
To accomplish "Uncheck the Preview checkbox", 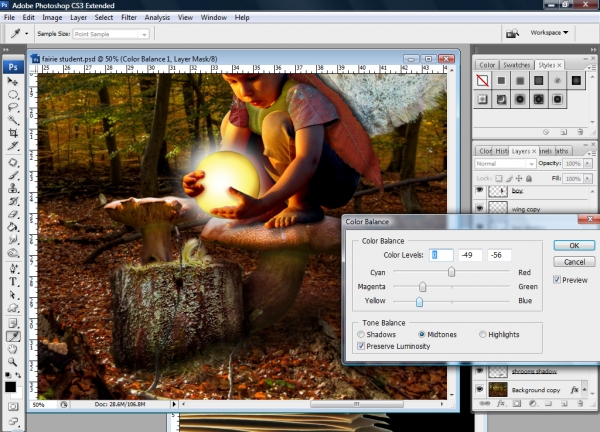I will [557, 280].
